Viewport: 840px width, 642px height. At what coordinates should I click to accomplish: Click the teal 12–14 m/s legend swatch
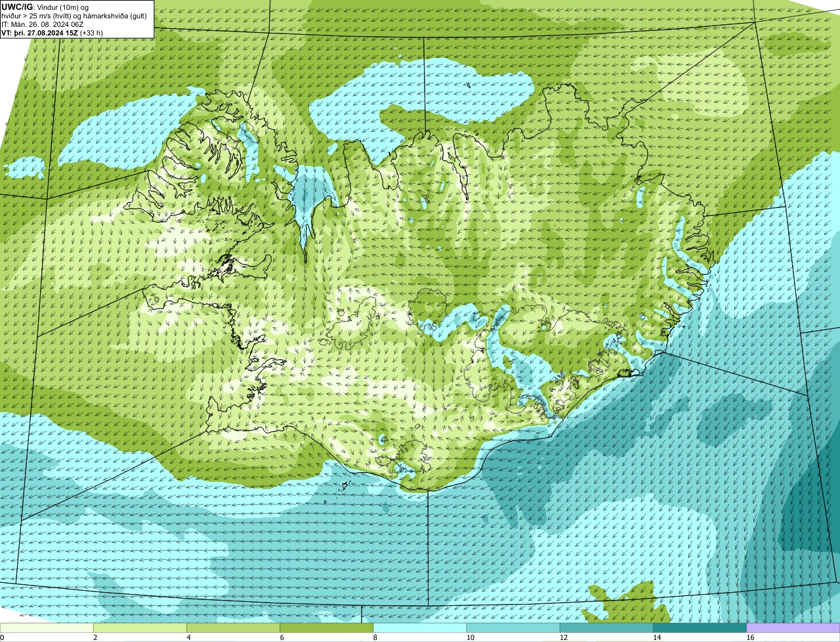[606, 628]
